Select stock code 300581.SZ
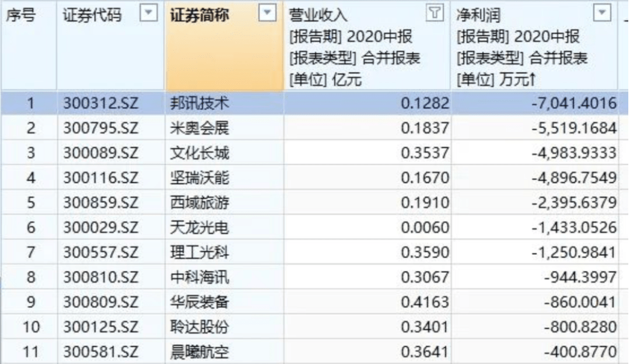Screen dimensions: 630x364 pyautogui.click(x=100, y=352)
